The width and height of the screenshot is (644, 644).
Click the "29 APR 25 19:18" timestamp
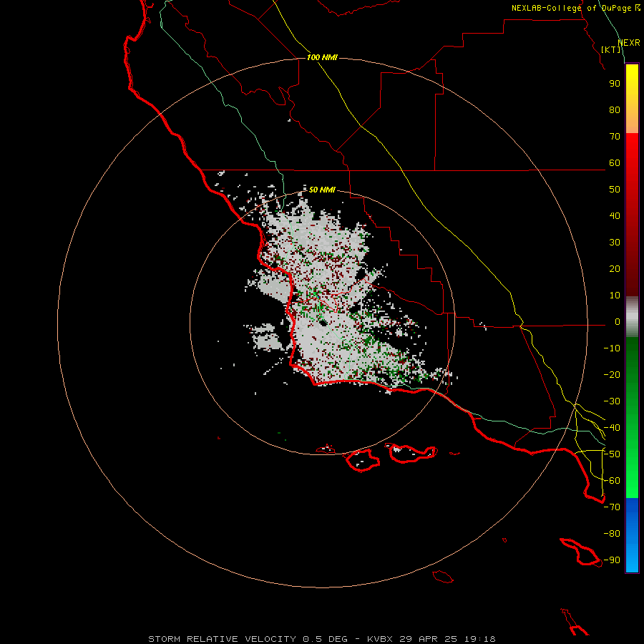pos(447,639)
